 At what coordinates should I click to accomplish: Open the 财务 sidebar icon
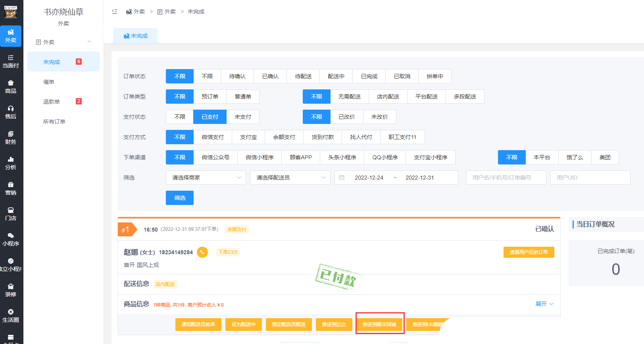point(11,138)
